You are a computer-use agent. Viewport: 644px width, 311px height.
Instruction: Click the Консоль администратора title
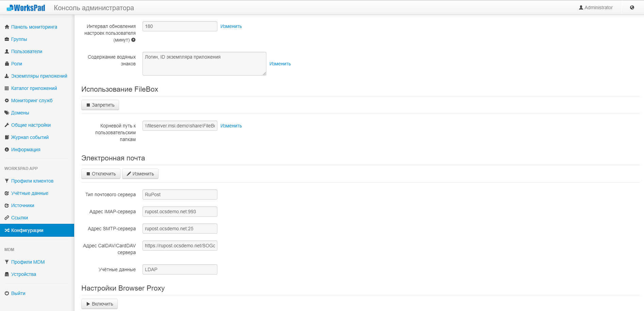coord(94,8)
